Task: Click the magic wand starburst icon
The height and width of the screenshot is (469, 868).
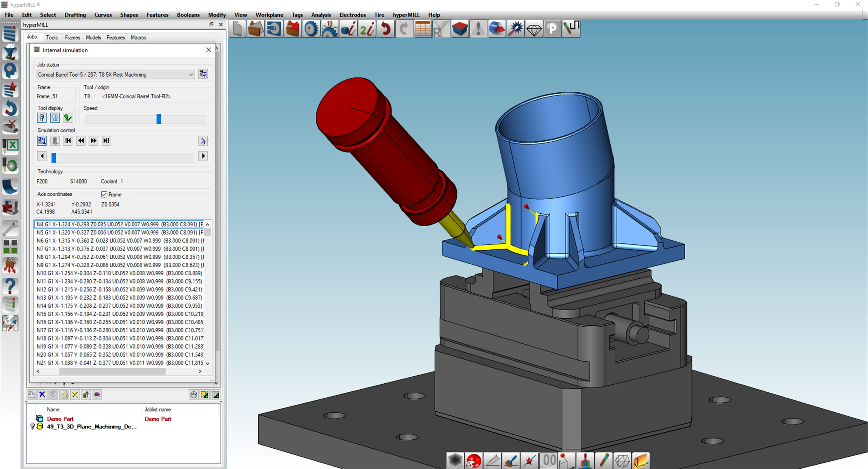Action: click(515, 29)
